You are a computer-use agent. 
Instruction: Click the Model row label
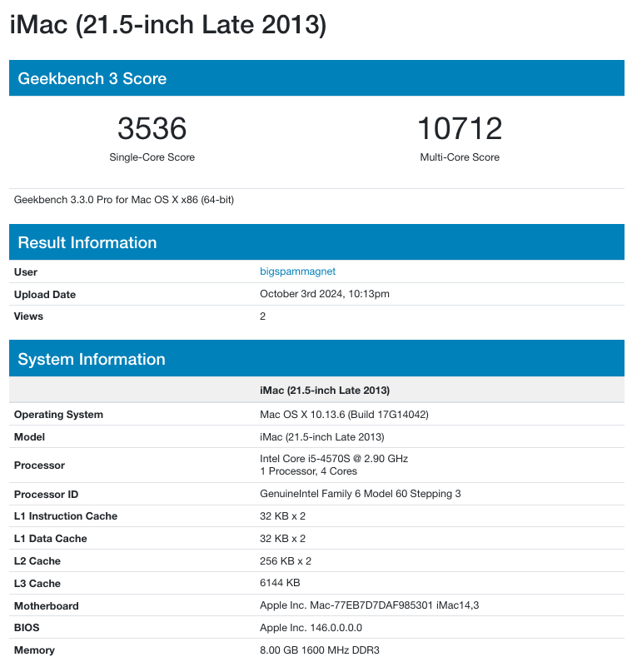[30, 436]
